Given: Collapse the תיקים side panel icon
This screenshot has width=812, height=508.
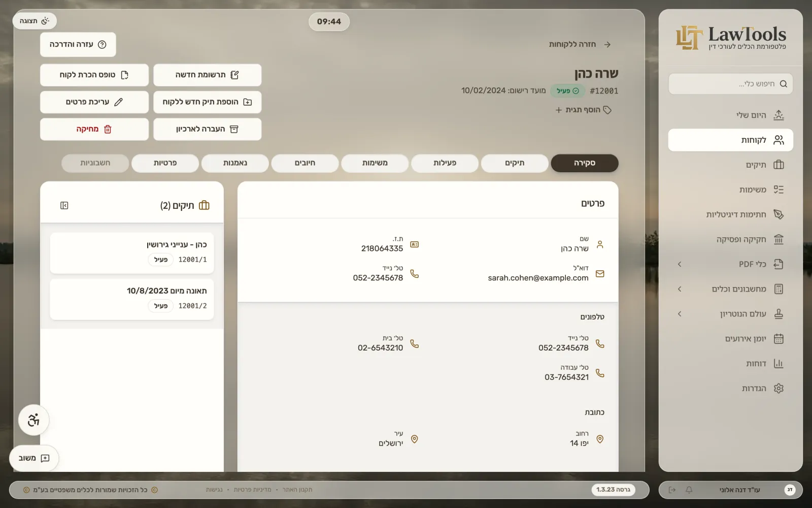Looking at the screenshot, I should point(64,205).
